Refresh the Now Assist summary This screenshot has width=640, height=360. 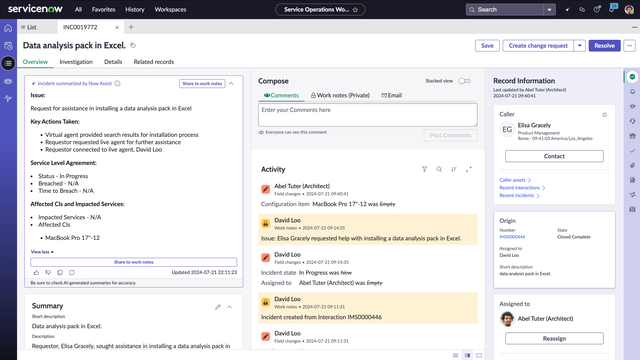click(72, 272)
